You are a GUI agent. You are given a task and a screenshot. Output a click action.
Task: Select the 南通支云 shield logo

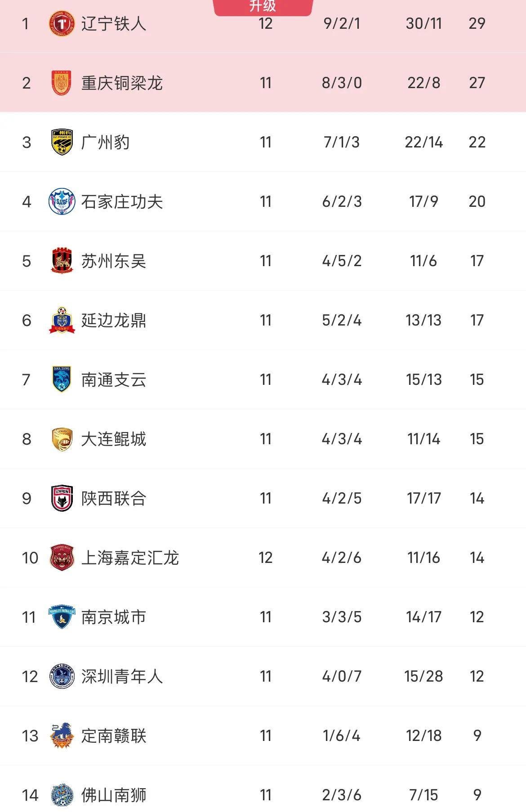[x=62, y=380]
